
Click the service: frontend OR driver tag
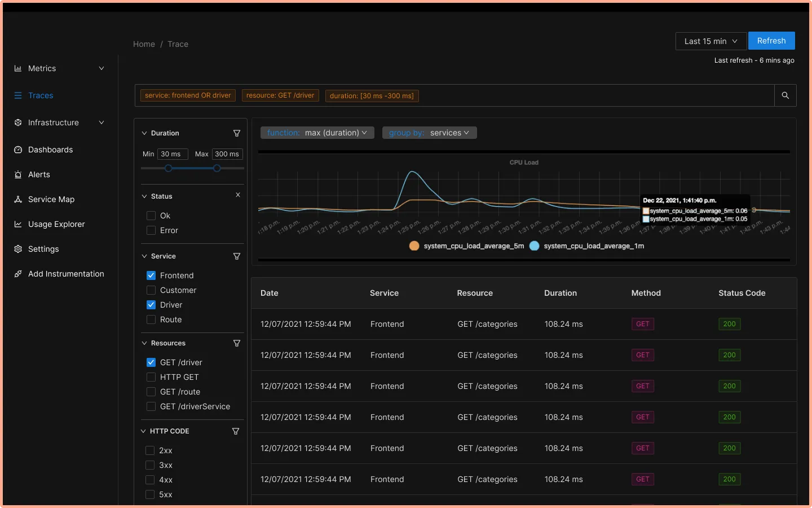click(188, 95)
